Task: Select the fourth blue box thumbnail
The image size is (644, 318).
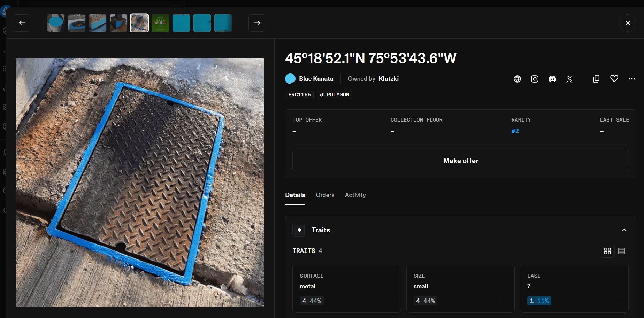Action: [118, 23]
